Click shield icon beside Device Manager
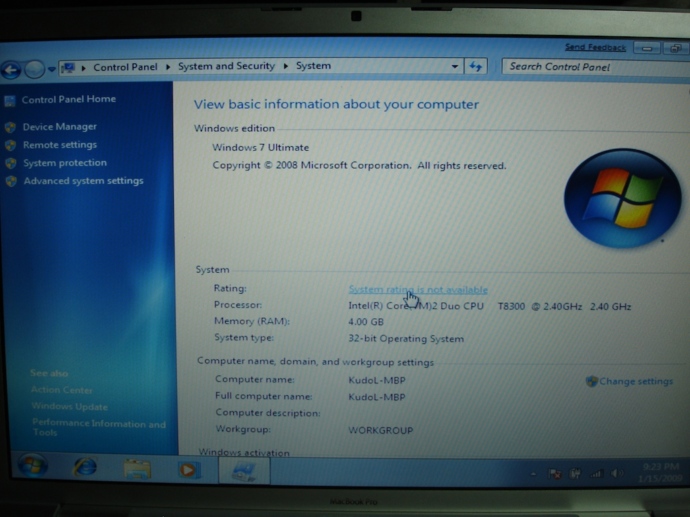690x517 pixels. (11, 128)
